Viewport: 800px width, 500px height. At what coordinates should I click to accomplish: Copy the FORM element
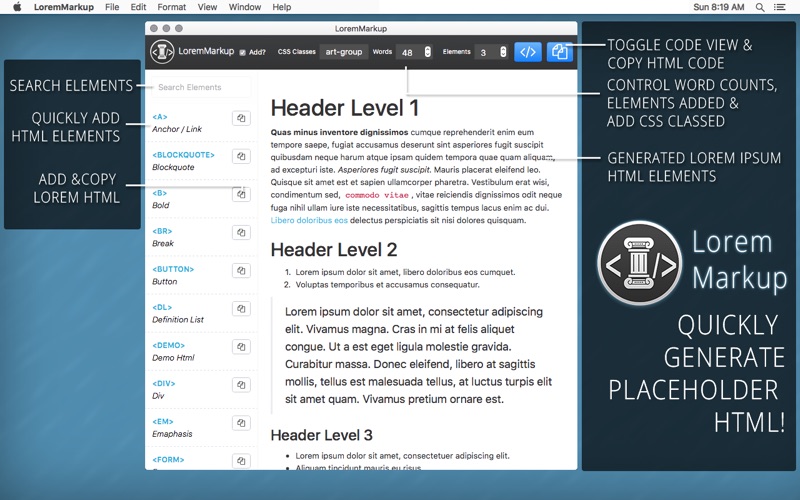click(x=241, y=461)
